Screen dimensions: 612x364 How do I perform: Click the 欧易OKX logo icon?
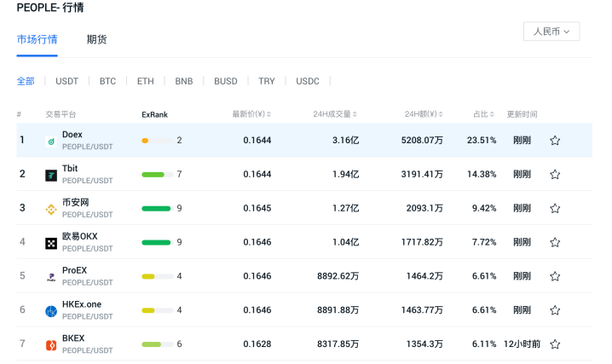(51, 244)
